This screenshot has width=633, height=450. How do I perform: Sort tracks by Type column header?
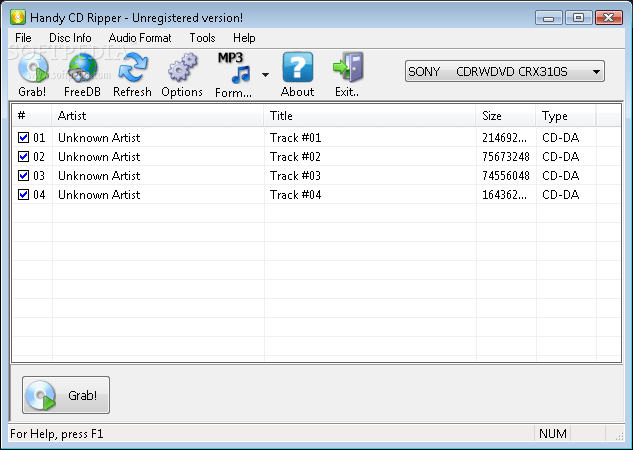point(566,116)
